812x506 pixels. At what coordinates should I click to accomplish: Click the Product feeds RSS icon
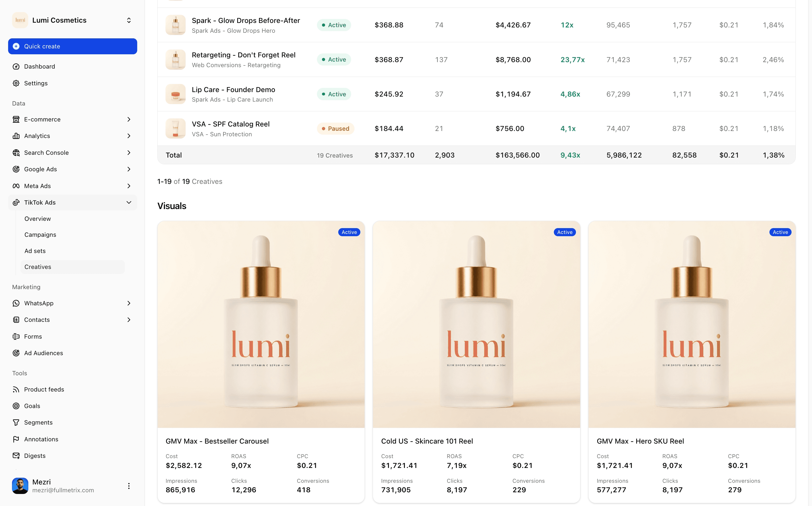tap(16, 390)
